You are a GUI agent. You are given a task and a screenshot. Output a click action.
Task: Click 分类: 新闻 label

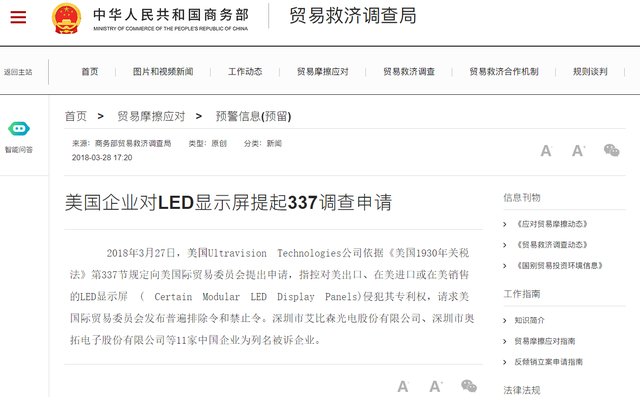[263, 144]
